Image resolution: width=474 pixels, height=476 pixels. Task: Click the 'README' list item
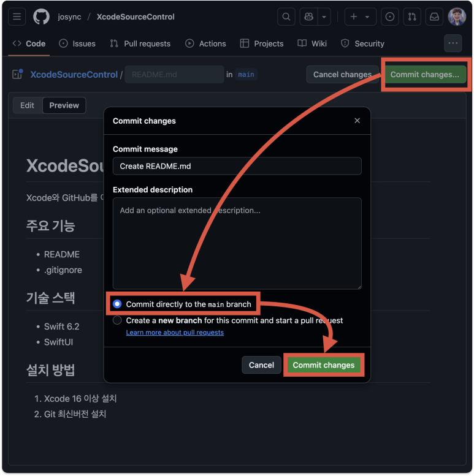point(62,254)
